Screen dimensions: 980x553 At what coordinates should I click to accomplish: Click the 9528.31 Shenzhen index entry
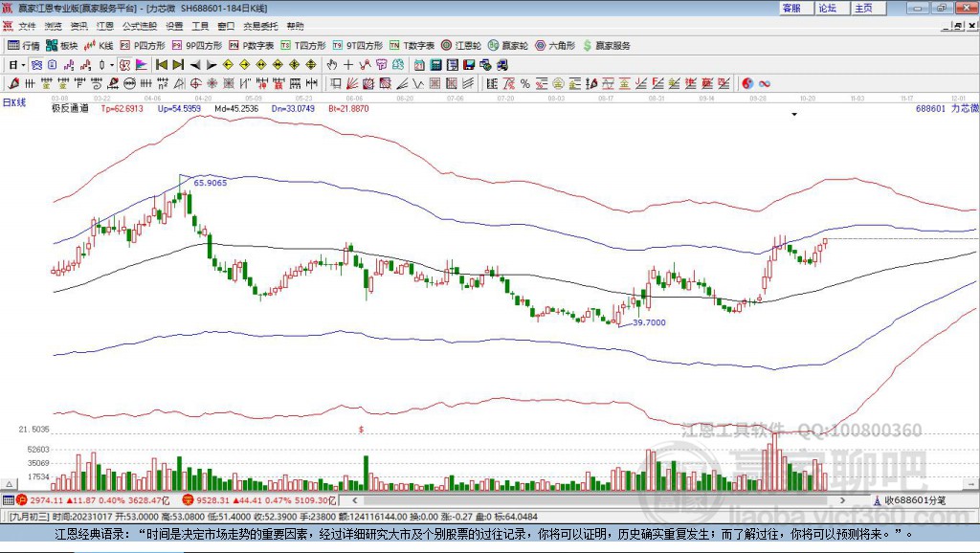(259, 500)
